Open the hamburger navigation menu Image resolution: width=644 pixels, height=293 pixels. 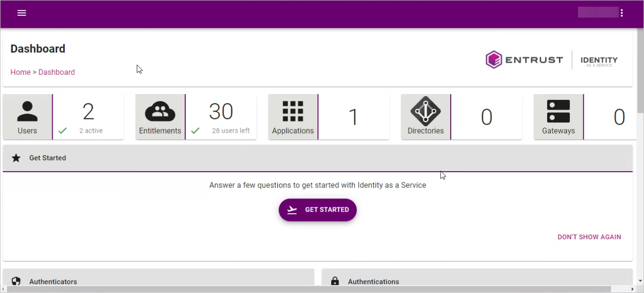[x=21, y=13]
